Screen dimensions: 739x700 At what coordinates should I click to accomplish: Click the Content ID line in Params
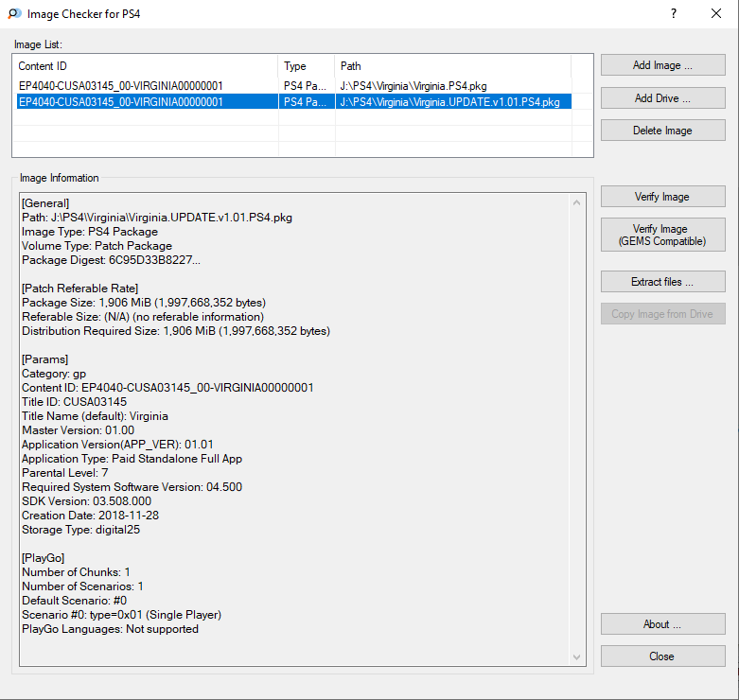[x=167, y=388]
